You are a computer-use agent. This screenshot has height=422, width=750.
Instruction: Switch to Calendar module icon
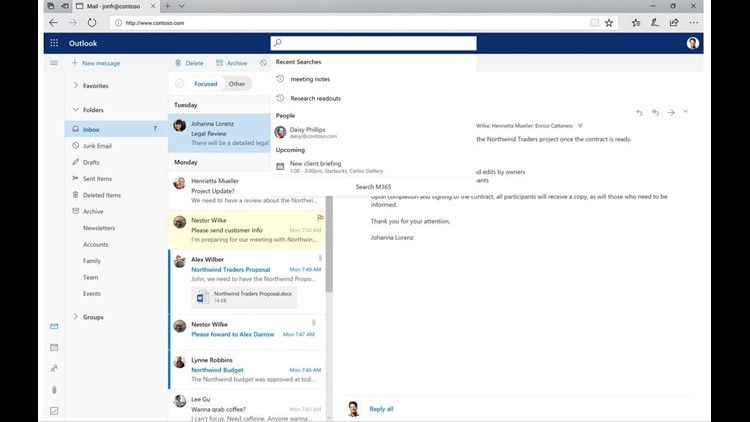pos(54,347)
